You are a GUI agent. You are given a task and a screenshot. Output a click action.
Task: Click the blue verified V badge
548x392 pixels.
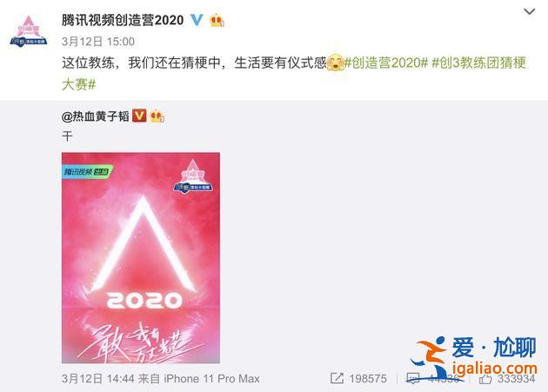[197, 20]
